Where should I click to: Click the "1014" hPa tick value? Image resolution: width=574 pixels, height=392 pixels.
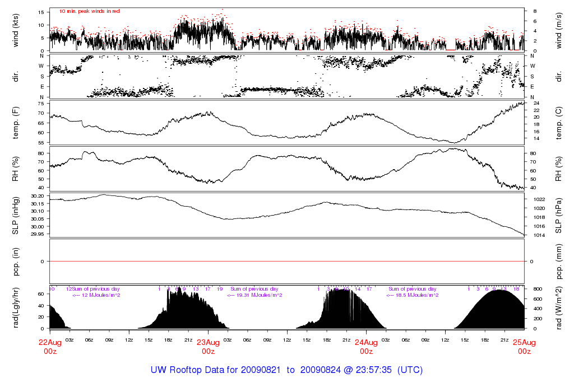540,235
